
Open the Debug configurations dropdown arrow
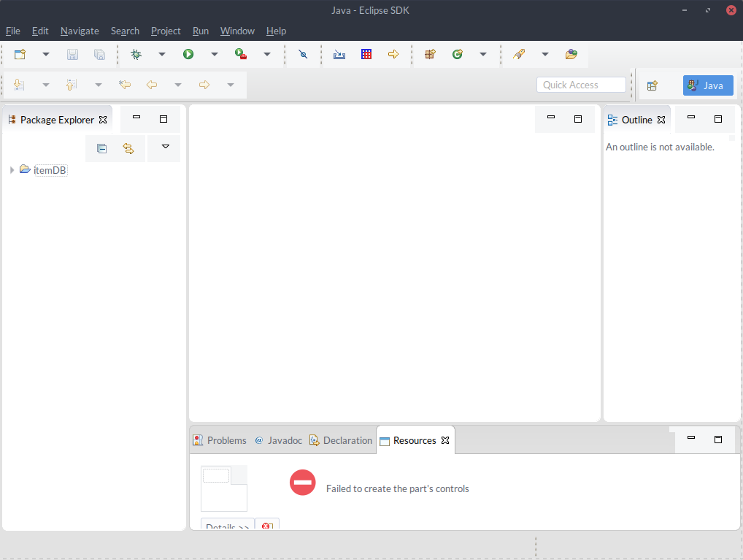[x=162, y=55]
